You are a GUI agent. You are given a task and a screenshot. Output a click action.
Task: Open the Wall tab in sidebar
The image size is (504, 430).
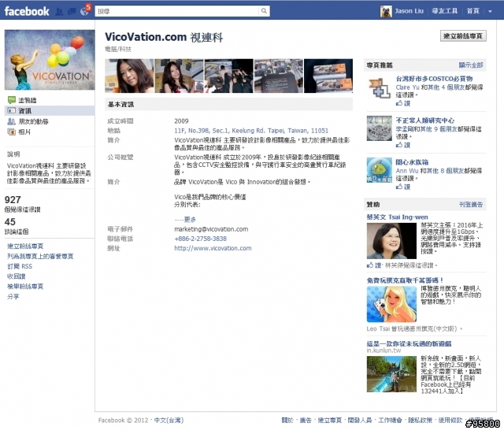27,100
